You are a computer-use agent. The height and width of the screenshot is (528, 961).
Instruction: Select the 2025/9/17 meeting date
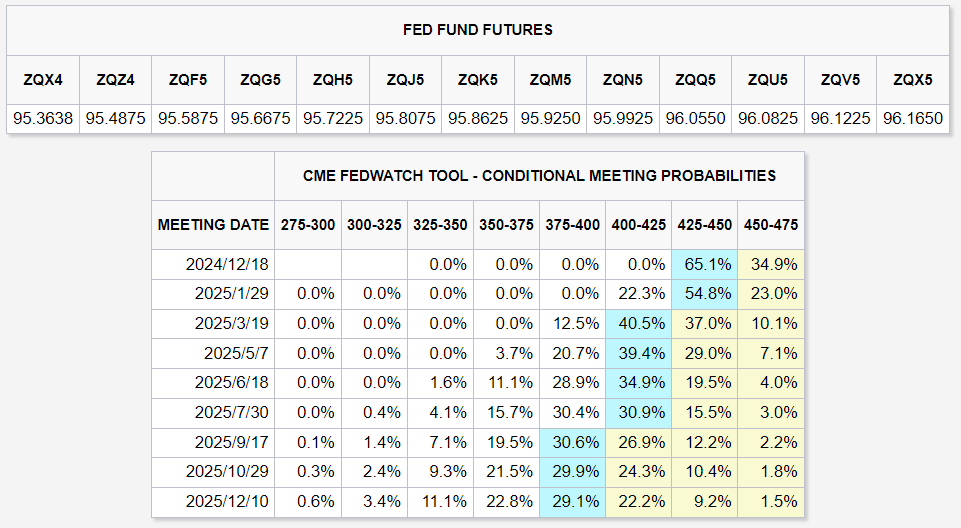pyautogui.click(x=232, y=442)
